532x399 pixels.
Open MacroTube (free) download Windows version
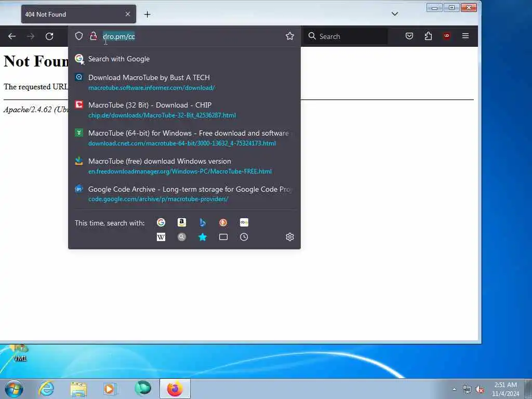(x=184, y=166)
